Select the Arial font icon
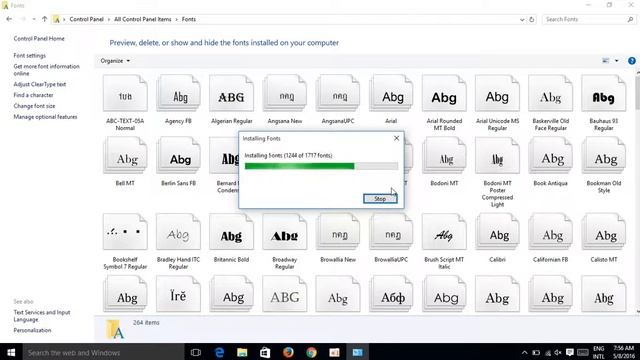 [391, 93]
